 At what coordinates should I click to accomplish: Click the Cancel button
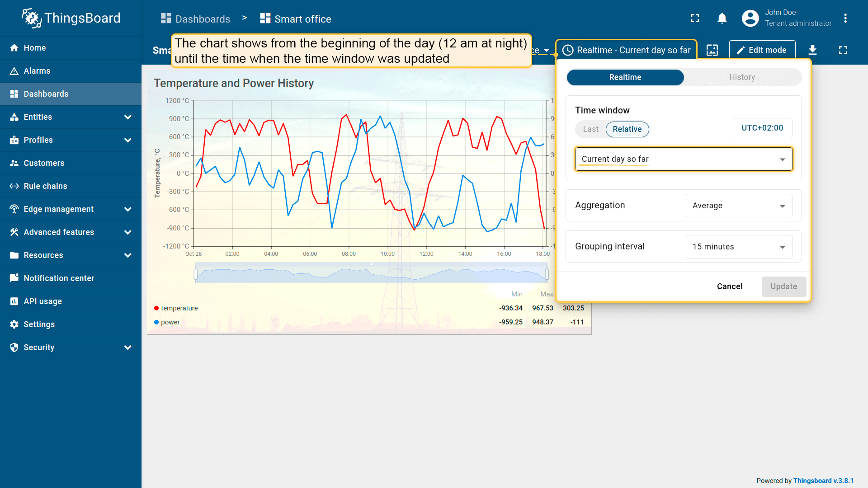(729, 286)
